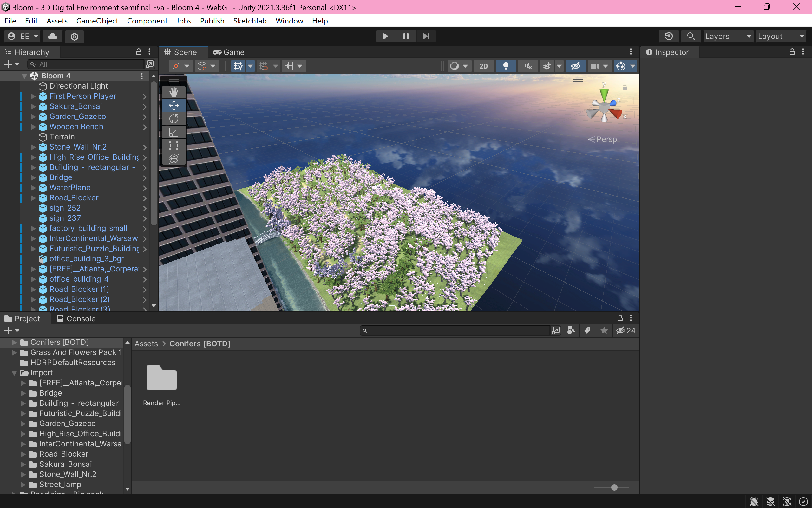The image size is (812, 508).
Task: Open the Layout dropdown
Action: (x=782, y=36)
